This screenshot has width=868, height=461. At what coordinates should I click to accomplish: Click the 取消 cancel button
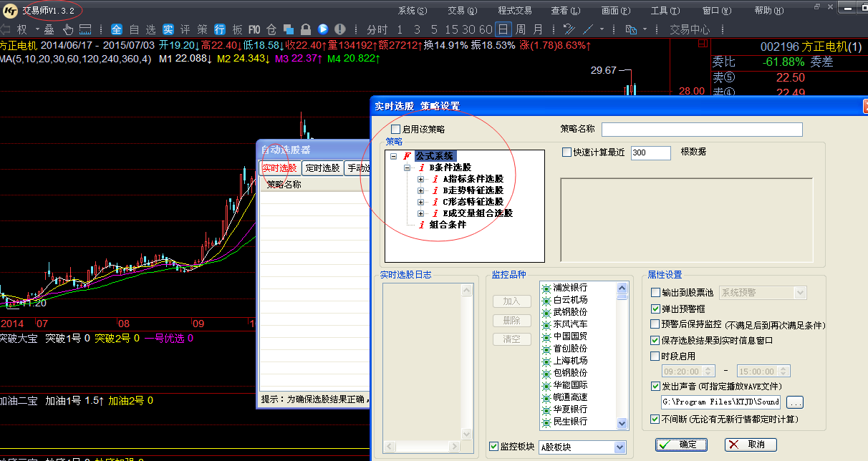tap(750, 445)
